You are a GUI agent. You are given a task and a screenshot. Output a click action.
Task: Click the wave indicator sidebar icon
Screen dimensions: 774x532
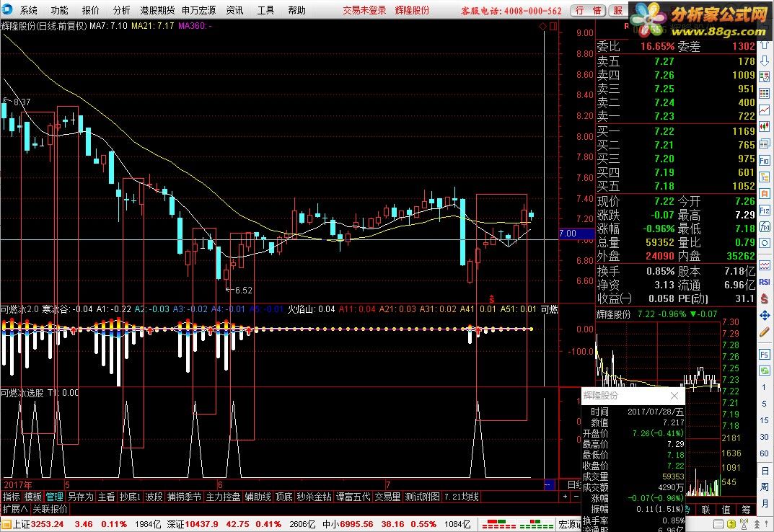point(765,265)
